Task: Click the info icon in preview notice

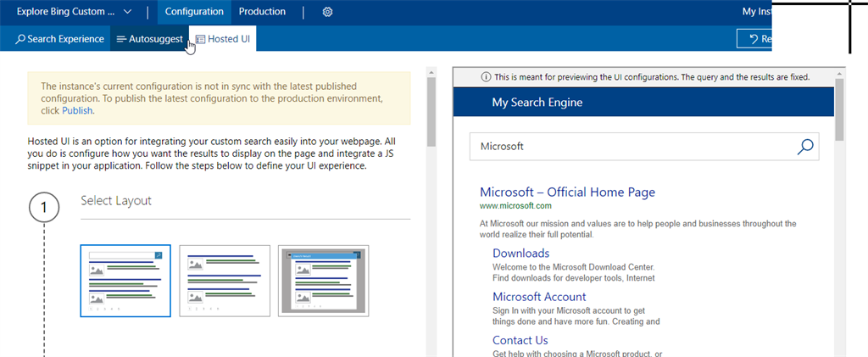Action: (x=486, y=76)
